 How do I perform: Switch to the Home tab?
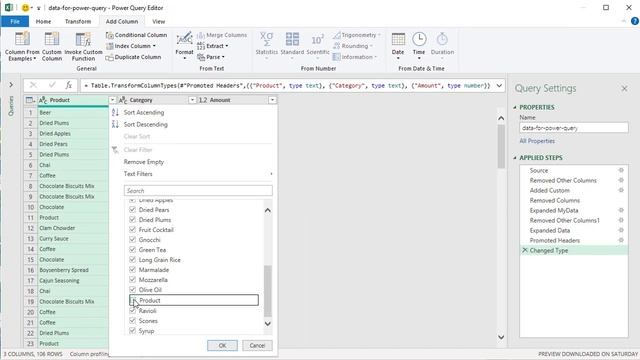[x=43, y=21]
